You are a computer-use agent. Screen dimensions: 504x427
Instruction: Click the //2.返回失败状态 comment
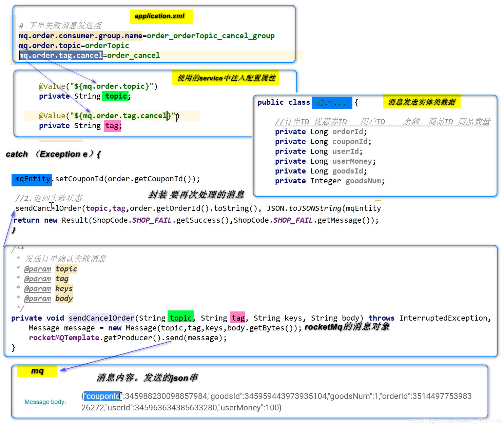pos(49,198)
